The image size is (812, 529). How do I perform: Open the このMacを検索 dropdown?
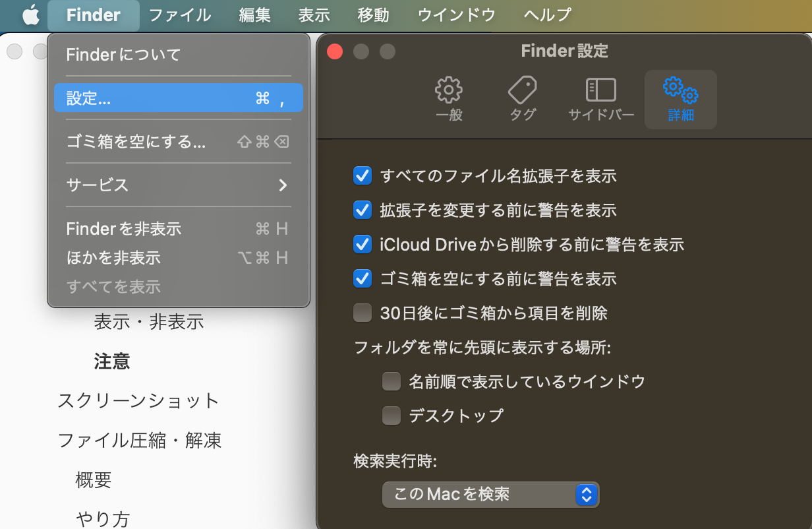click(x=490, y=494)
